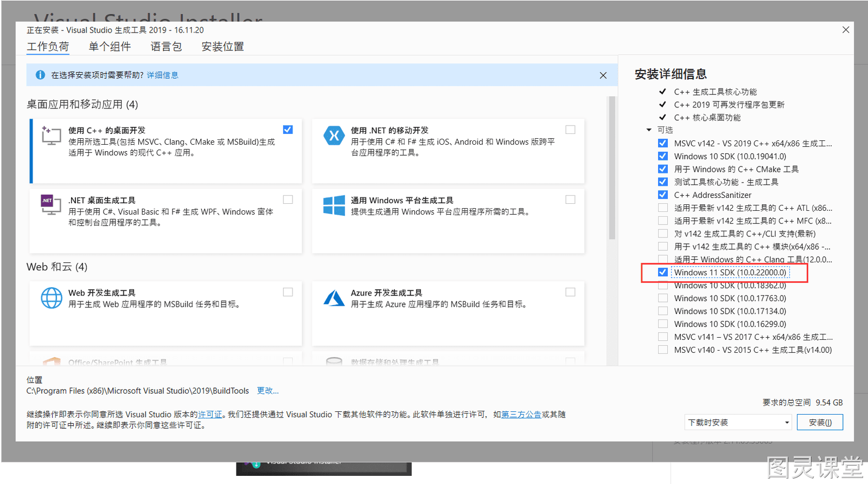868x484 pixels.
Task: Uncheck Windows 10 SDK (10.0.19041.0)
Action: 662,156
